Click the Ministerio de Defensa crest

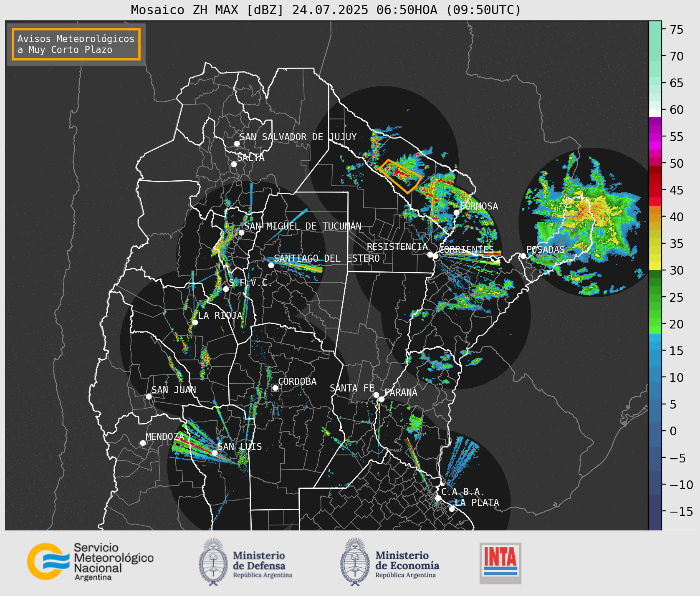pos(214,562)
